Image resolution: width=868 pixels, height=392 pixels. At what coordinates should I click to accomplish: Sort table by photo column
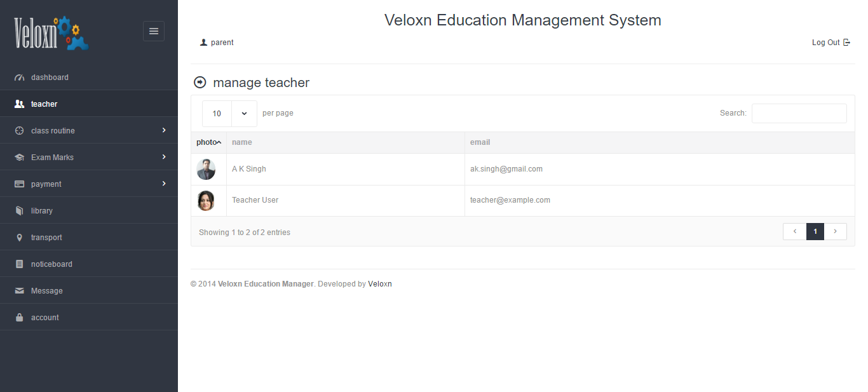(x=208, y=142)
